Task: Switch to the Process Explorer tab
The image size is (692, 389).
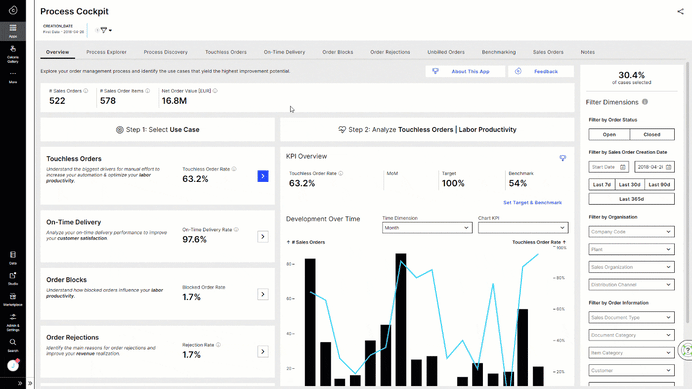Action: click(x=106, y=52)
